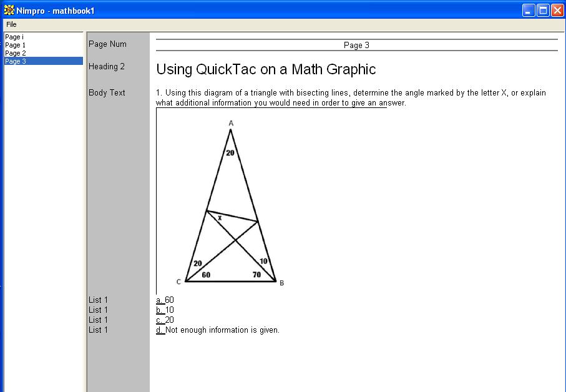
Task: Click the 'Using QuickTac on a Math Graphic' heading
Action: 266,69
